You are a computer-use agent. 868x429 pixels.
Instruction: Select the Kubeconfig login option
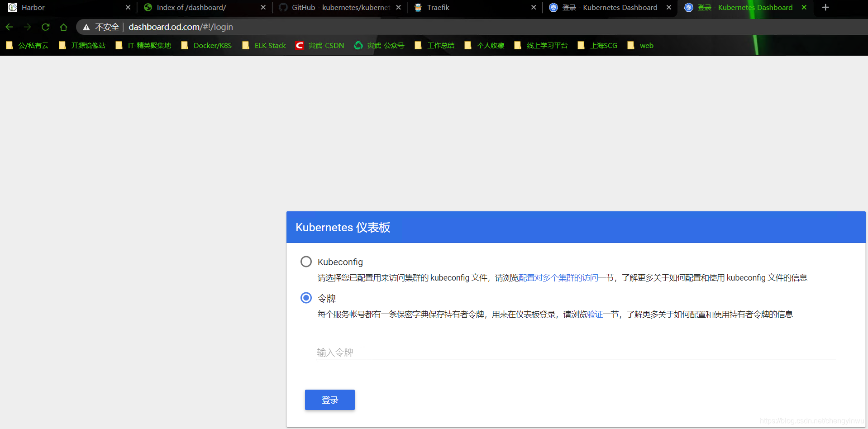coord(306,262)
